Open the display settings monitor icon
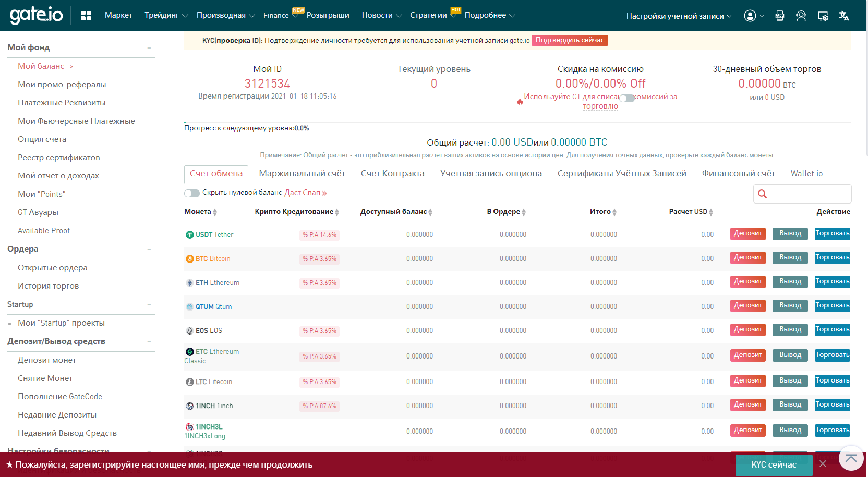Viewport: 868px width, 477px height. pyautogui.click(x=823, y=16)
